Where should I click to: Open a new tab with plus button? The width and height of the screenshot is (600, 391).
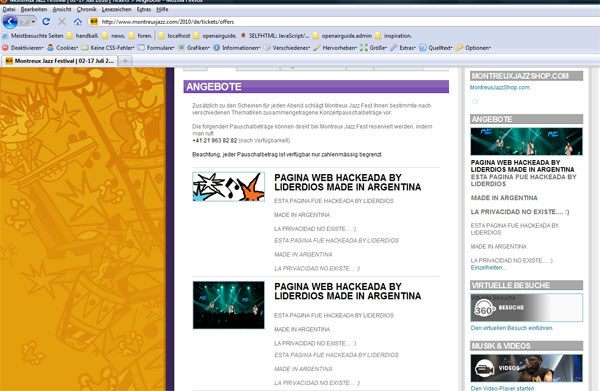125,60
